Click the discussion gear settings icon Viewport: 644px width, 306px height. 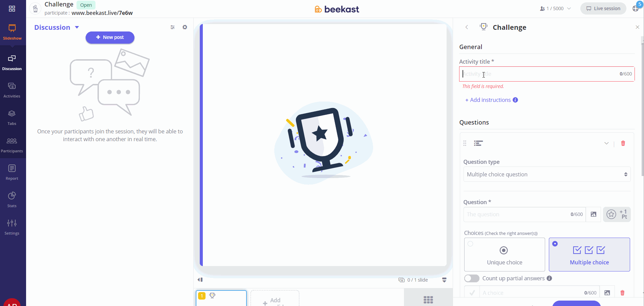(x=185, y=27)
